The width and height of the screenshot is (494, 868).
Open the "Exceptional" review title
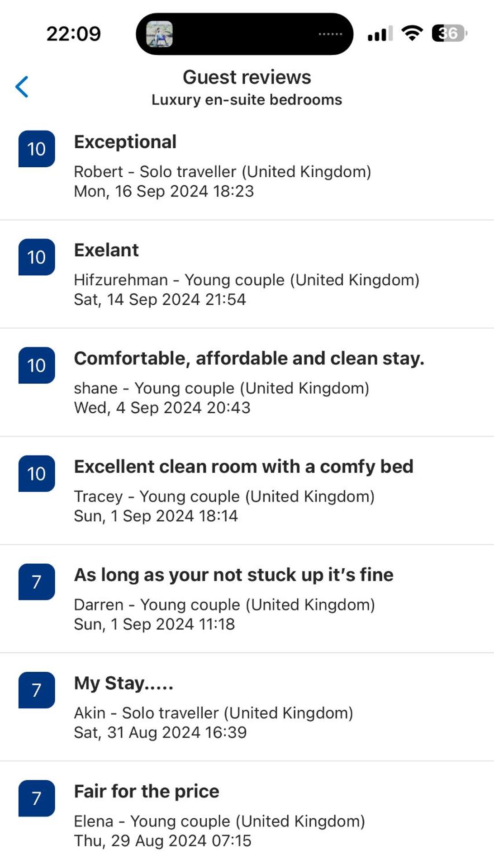(x=125, y=142)
